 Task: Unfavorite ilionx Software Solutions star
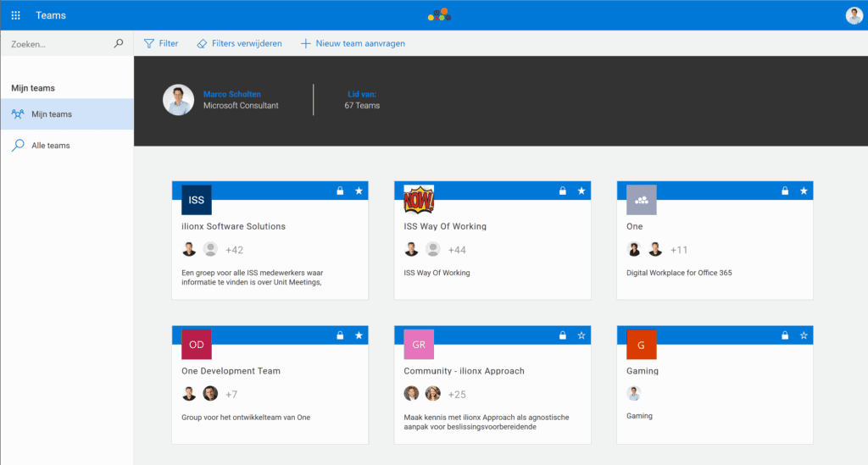(x=359, y=191)
